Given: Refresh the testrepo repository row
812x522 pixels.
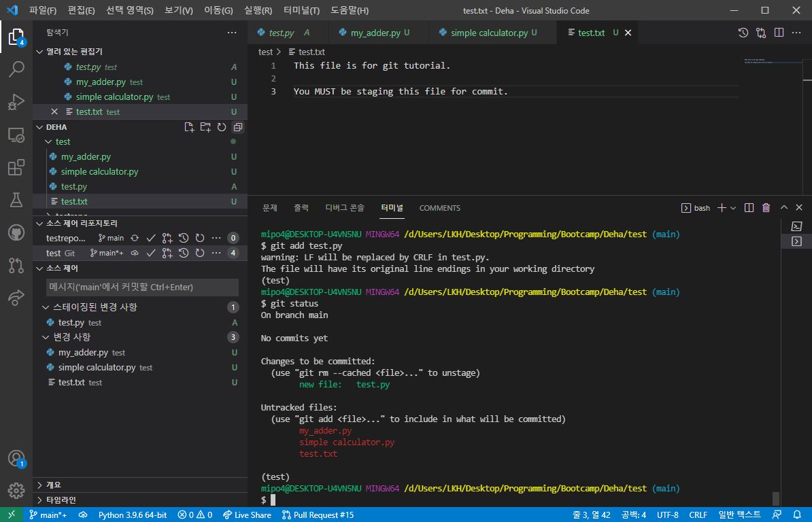Looking at the screenshot, I should [x=200, y=238].
